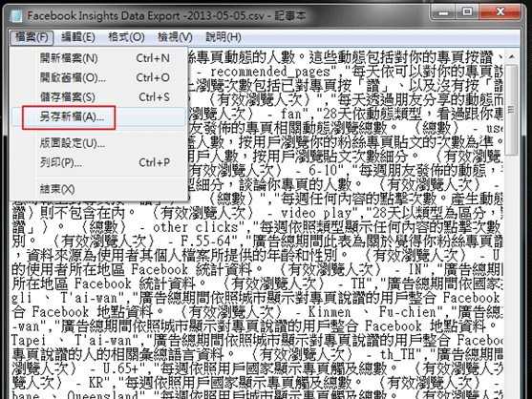This screenshot has width=532, height=399.
Task: Click the text 'th_TH'
Action: pos(397,354)
